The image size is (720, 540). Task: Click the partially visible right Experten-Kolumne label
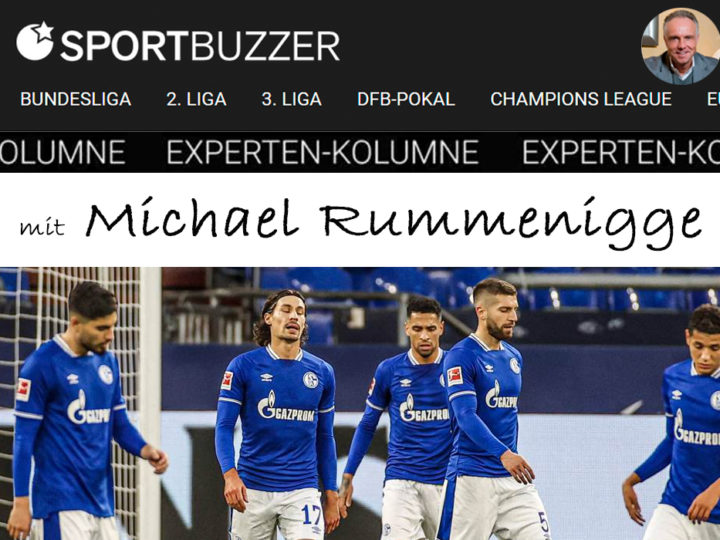[x=621, y=152]
